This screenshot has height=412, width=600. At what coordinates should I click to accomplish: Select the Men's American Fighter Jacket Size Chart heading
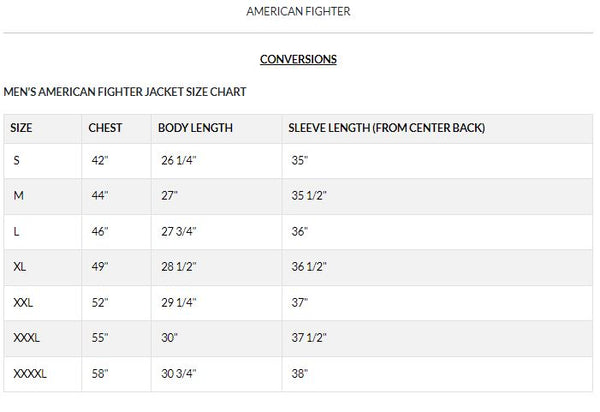click(x=125, y=92)
